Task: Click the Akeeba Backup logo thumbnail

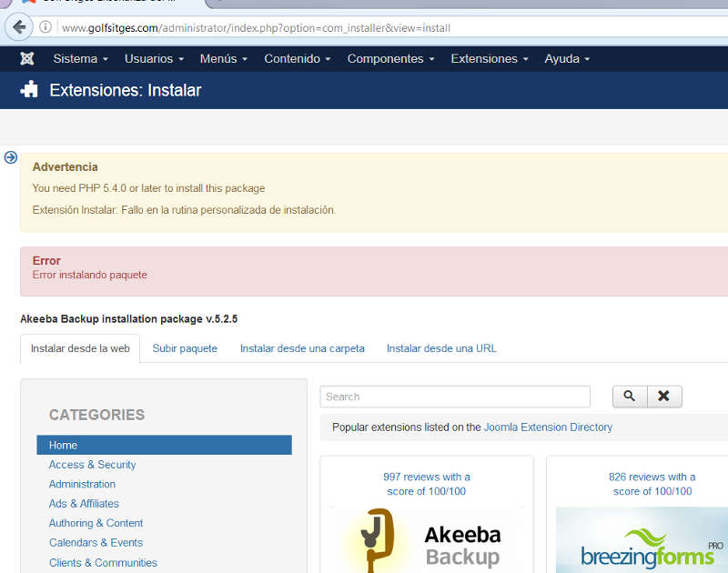Action: pos(426,540)
